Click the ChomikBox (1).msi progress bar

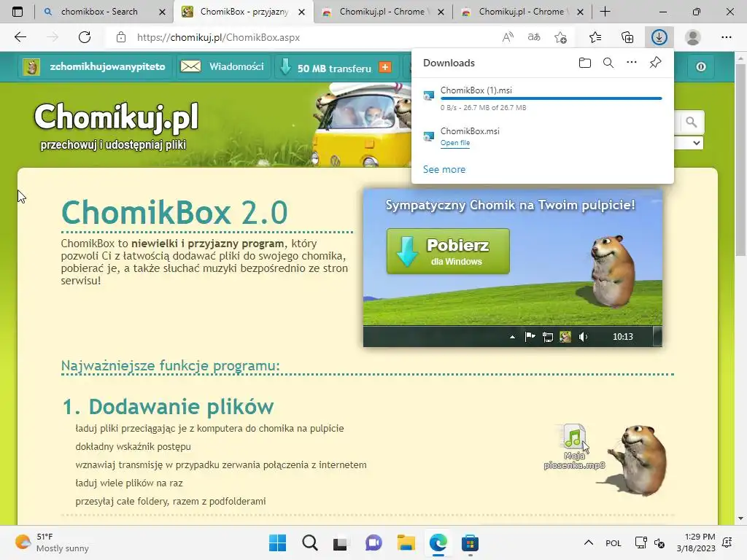coord(551,98)
